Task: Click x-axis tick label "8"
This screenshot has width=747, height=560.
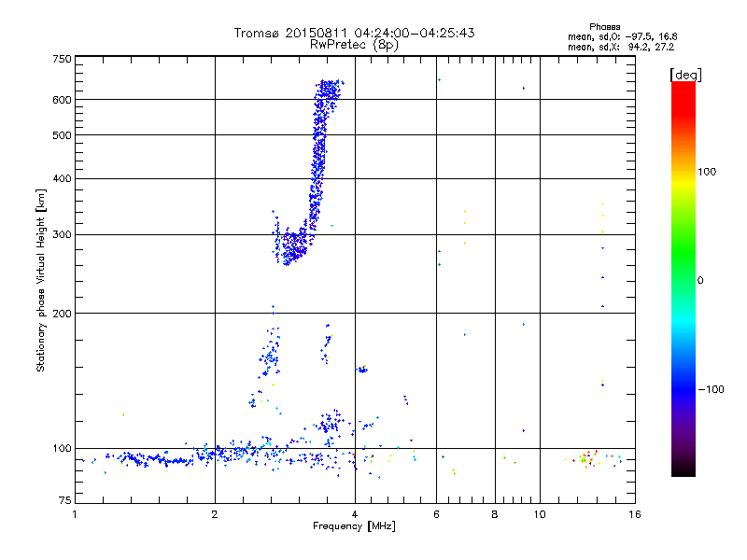Action: 495,514
